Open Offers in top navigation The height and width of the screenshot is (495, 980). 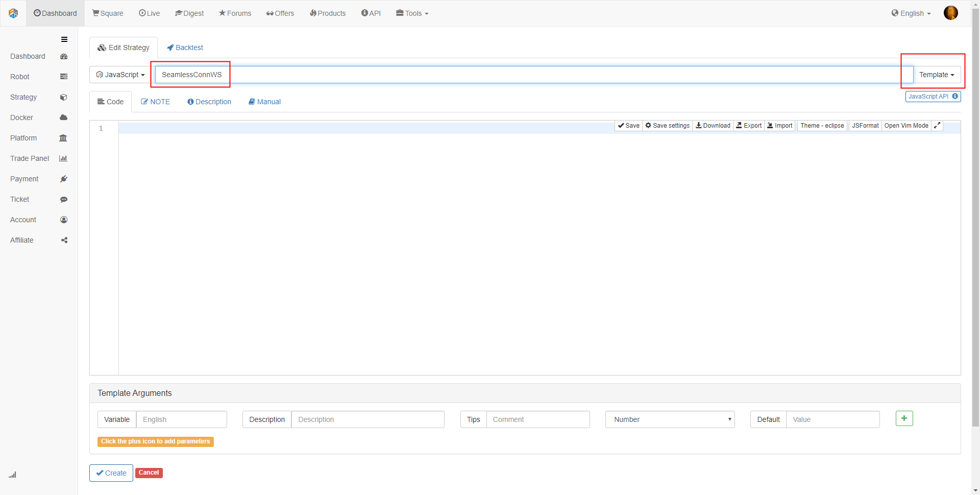coord(280,13)
